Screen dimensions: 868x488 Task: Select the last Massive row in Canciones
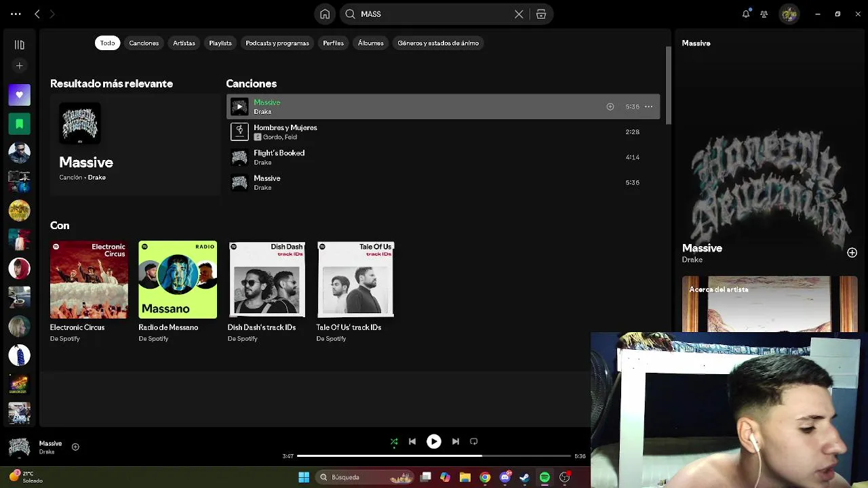click(x=443, y=182)
